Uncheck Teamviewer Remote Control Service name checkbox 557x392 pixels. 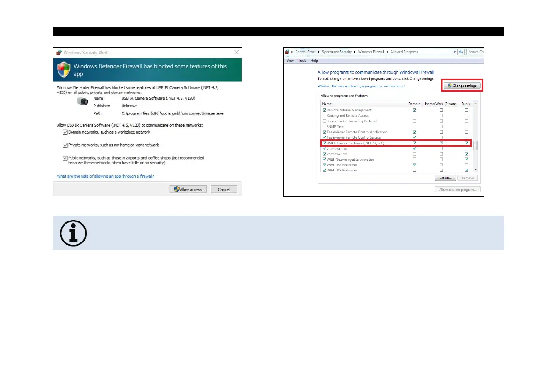(x=324, y=137)
